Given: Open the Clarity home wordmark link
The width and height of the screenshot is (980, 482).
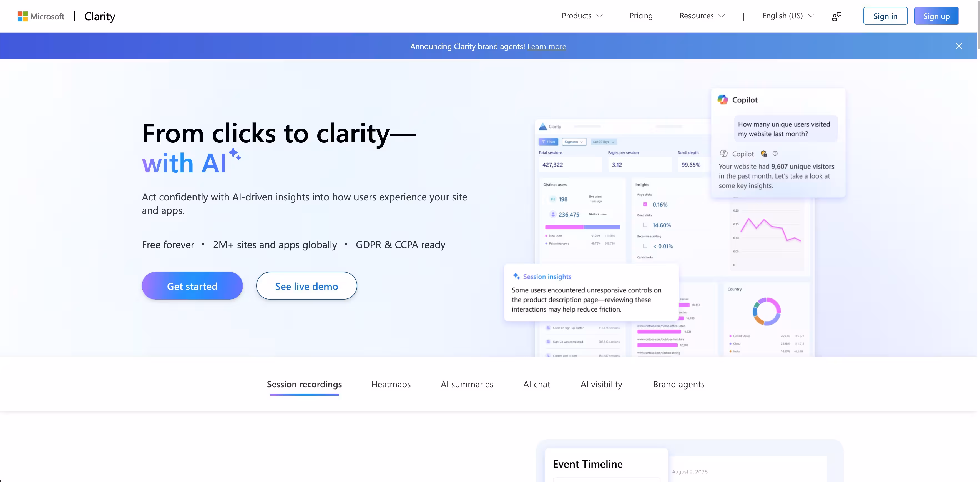Looking at the screenshot, I should (100, 16).
